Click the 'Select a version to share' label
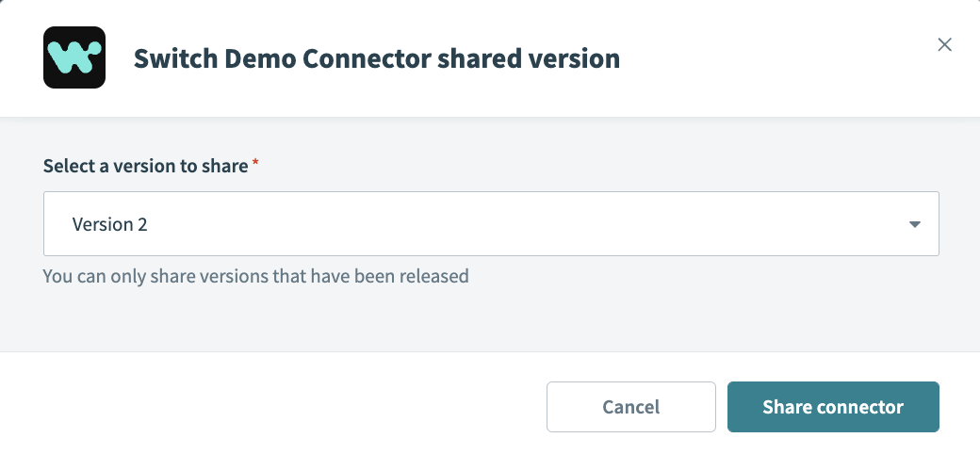The width and height of the screenshot is (980, 454). 145,166
